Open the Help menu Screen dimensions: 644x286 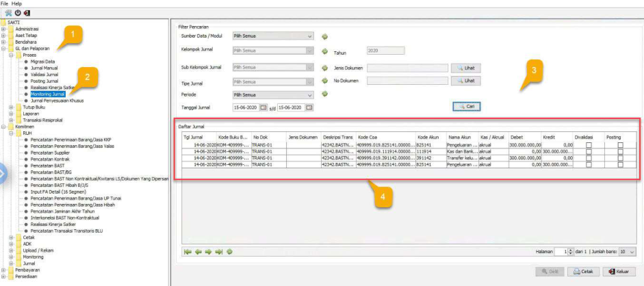pos(16,3)
